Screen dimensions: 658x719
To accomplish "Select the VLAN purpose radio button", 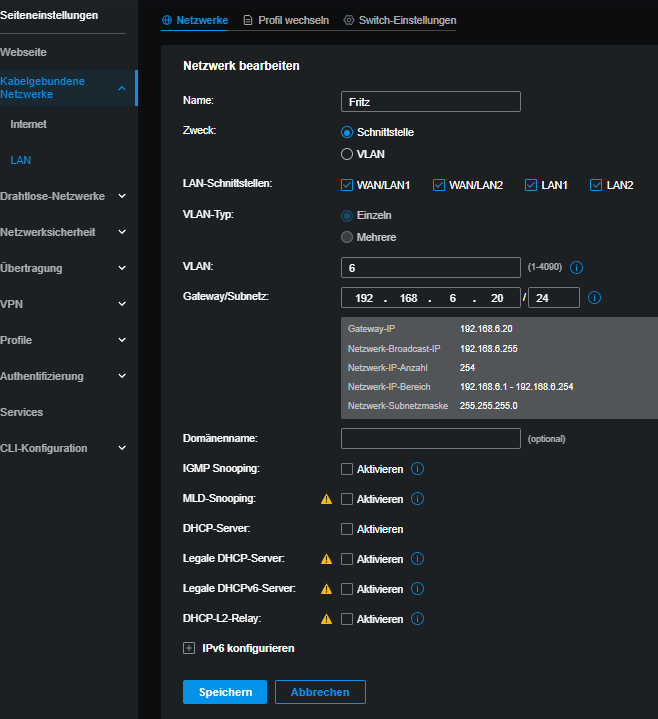I will (x=347, y=154).
